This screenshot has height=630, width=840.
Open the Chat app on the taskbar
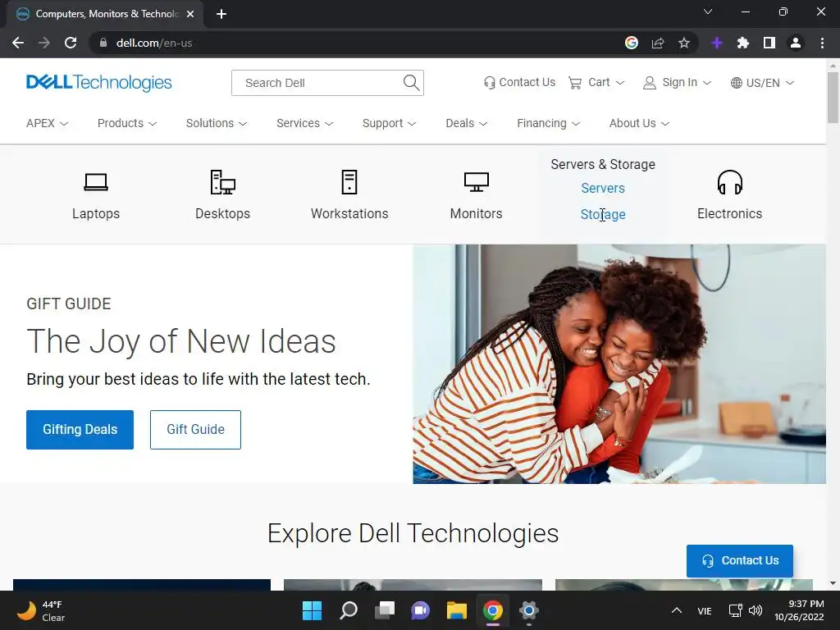[x=421, y=610]
